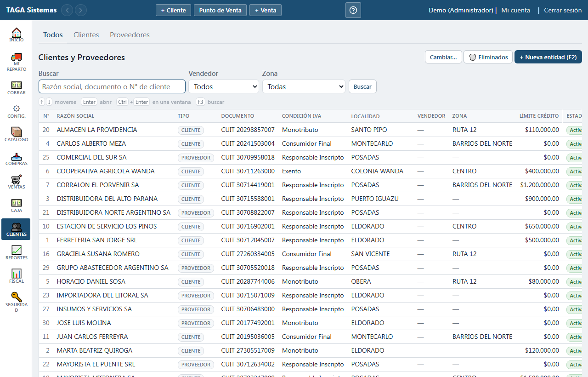Open ALMACEN LA PROVIDENCIA row

click(310, 130)
